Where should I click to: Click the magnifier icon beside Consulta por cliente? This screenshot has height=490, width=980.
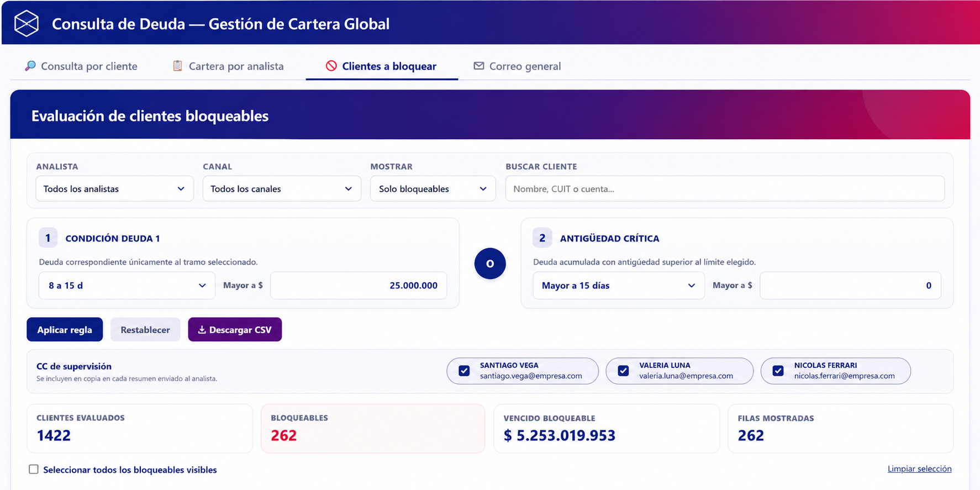(30, 66)
